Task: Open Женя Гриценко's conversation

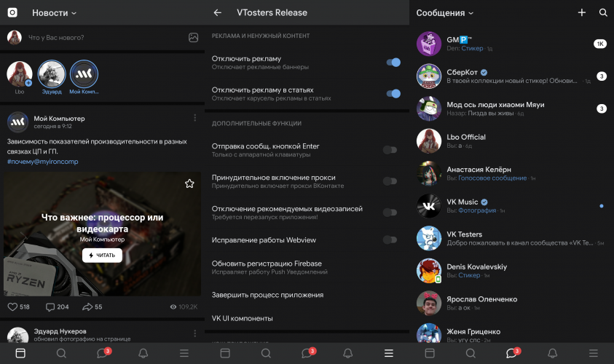Action: coord(511,332)
